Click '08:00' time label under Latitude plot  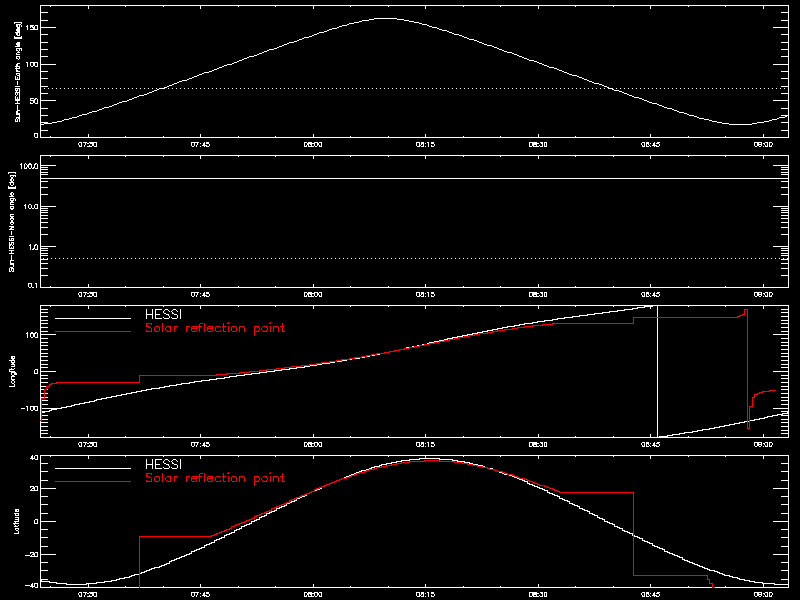(x=313, y=595)
